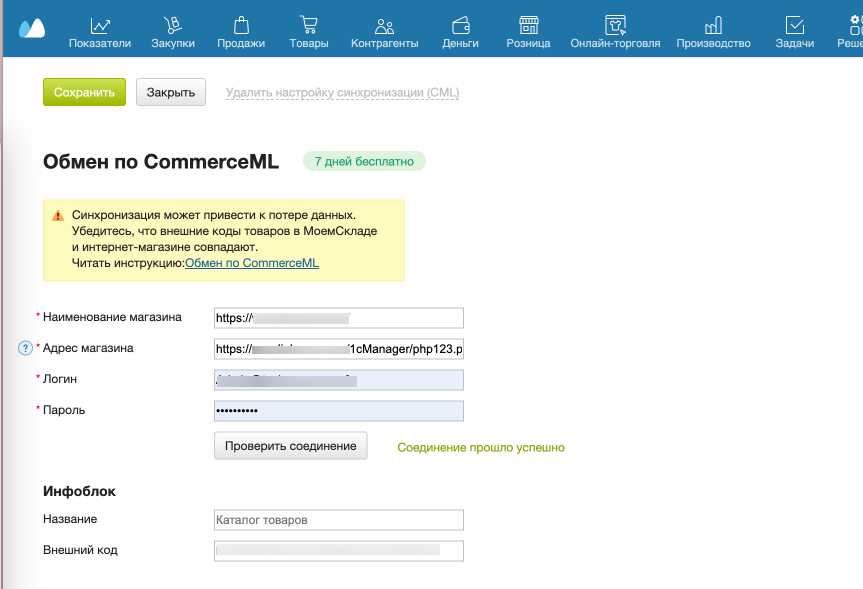Viewport: 863px width, 589px height.
Task: Click the Соединение прошло успешно message
Action: click(x=481, y=448)
